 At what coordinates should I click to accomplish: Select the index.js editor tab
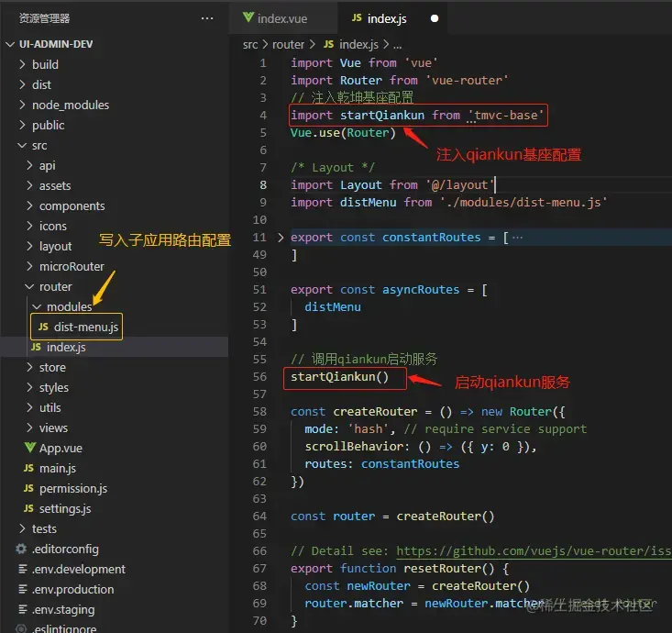coord(392,18)
